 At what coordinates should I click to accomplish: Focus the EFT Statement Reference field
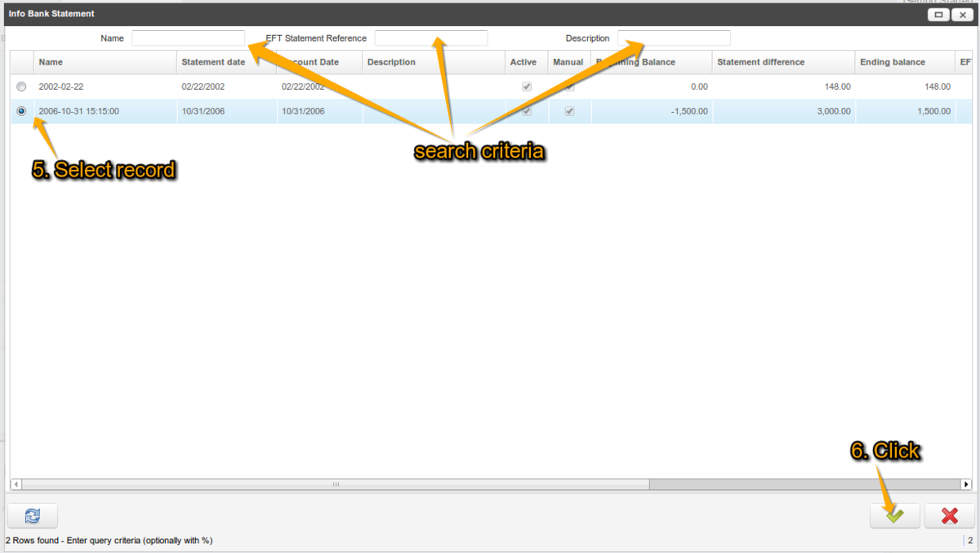click(x=430, y=38)
